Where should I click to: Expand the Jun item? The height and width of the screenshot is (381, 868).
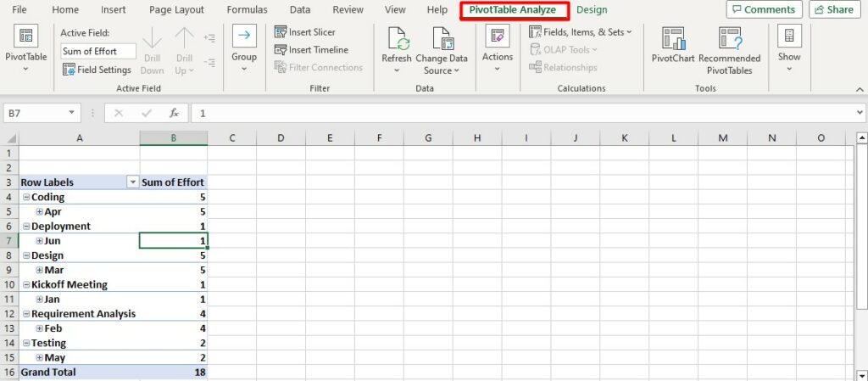[x=39, y=241]
